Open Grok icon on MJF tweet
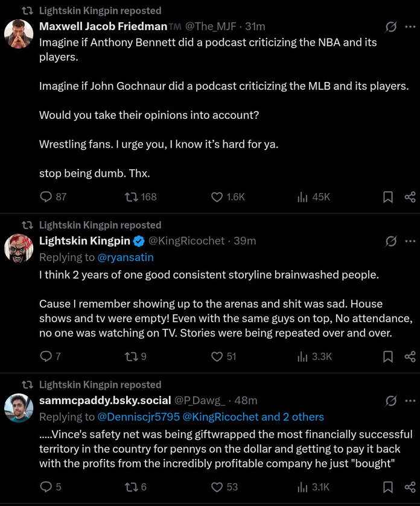Viewport: 420px width, 506px height. click(x=391, y=27)
